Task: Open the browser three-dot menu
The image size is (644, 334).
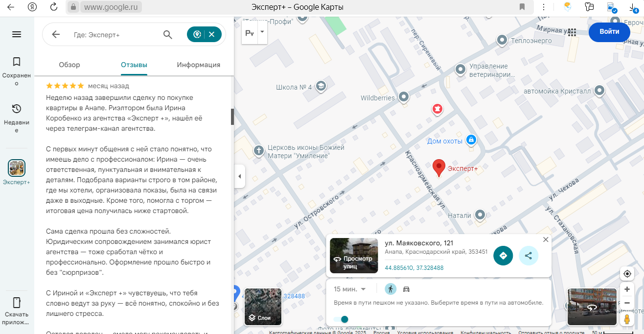Action: pos(544,7)
